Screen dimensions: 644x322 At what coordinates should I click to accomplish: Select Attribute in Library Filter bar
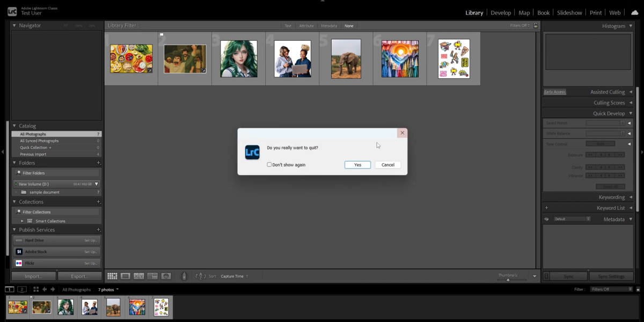(306, 26)
